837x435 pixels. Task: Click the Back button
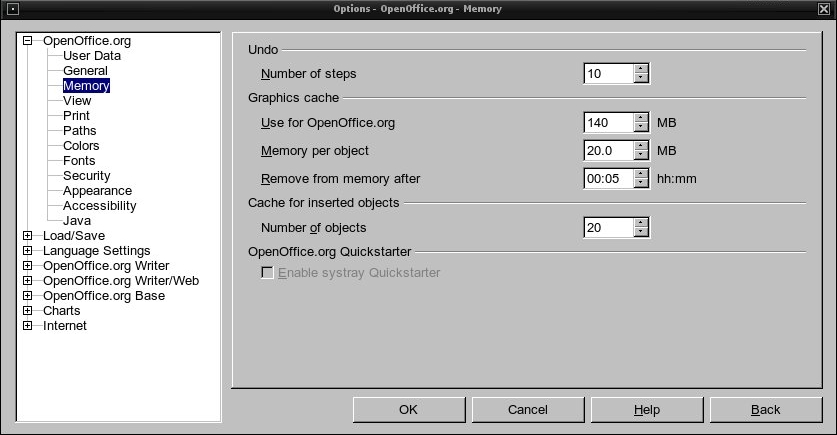(766, 409)
